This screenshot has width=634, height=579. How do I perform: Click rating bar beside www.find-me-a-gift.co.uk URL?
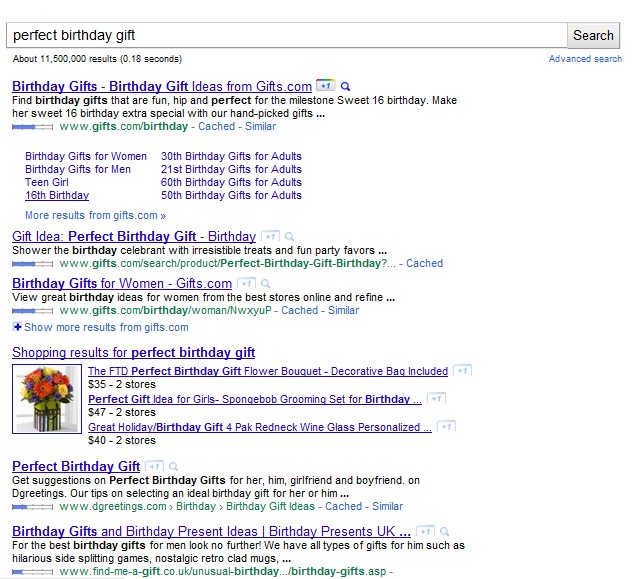coord(32,572)
